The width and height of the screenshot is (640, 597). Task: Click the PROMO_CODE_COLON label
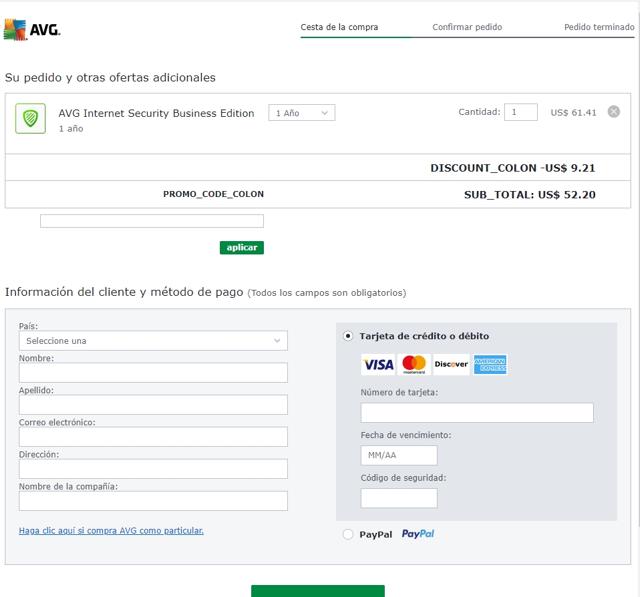coord(213,194)
